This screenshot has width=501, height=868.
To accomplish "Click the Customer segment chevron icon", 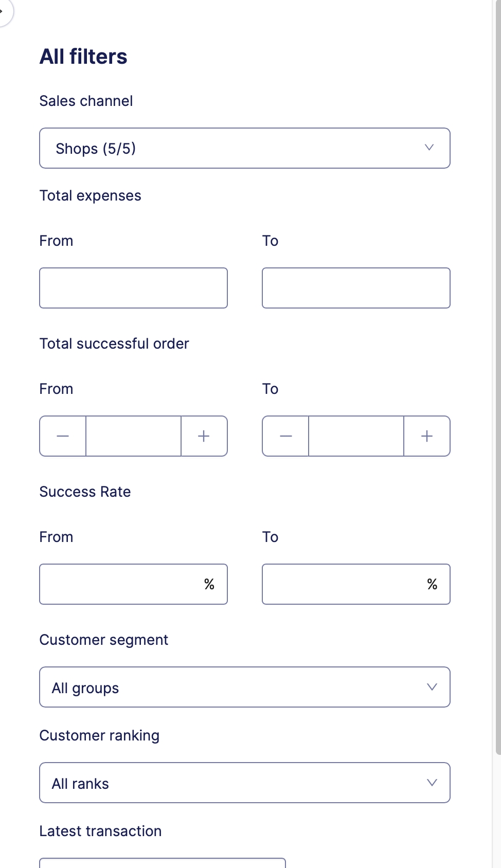I will pyautogui.click(x=432, y=687).
